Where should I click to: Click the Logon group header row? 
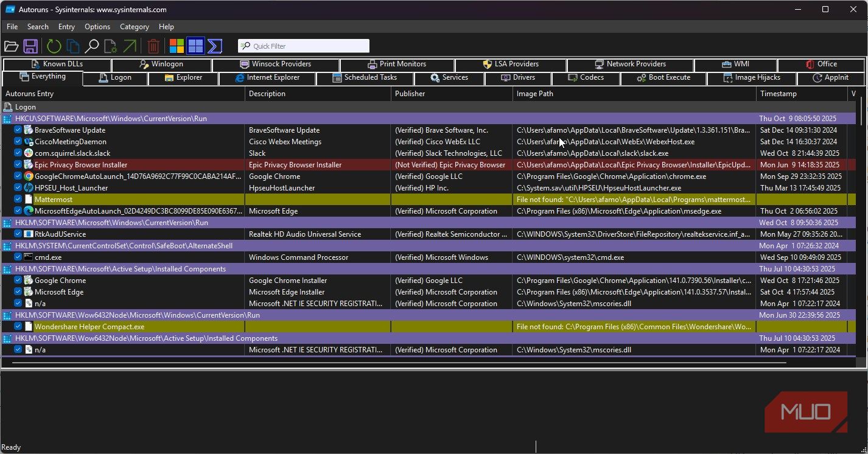tap(429, 107)
